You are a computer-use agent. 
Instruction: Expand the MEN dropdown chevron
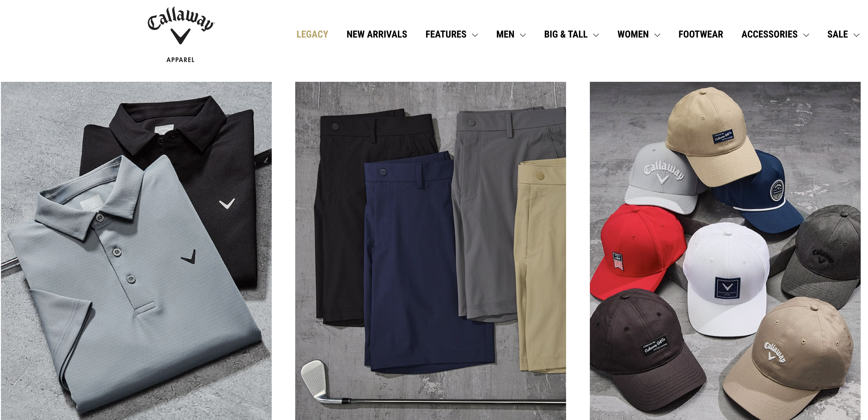click(x=523, y=35)
